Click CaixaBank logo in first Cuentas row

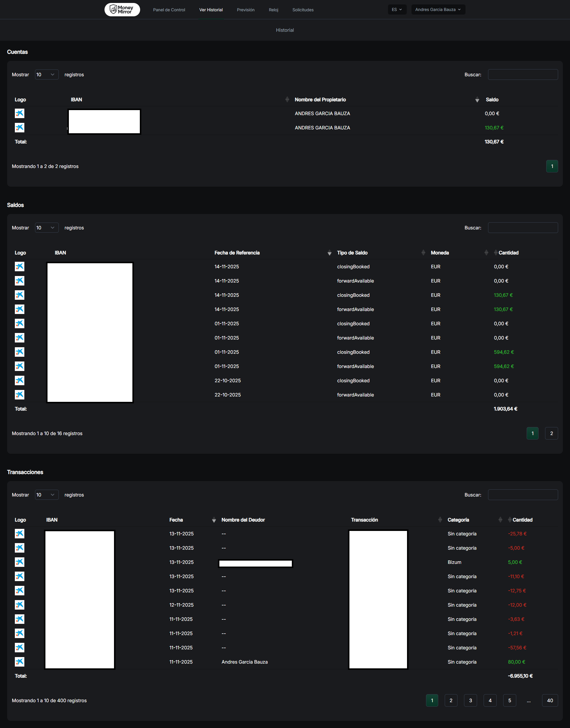[20, 113]
